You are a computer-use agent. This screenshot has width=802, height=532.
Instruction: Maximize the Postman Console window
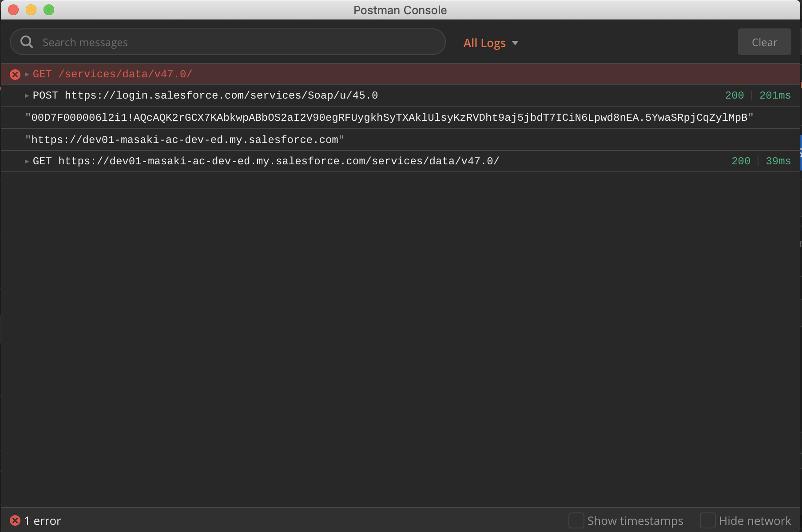(49, 10)
